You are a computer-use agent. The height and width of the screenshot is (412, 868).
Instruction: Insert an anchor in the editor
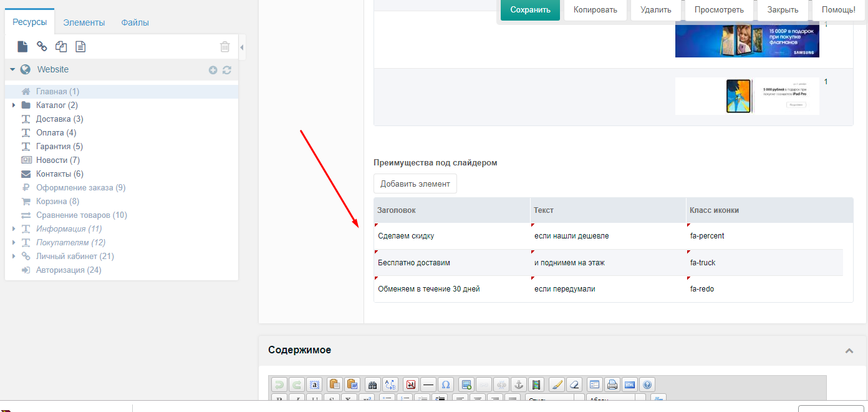(519, 385)
